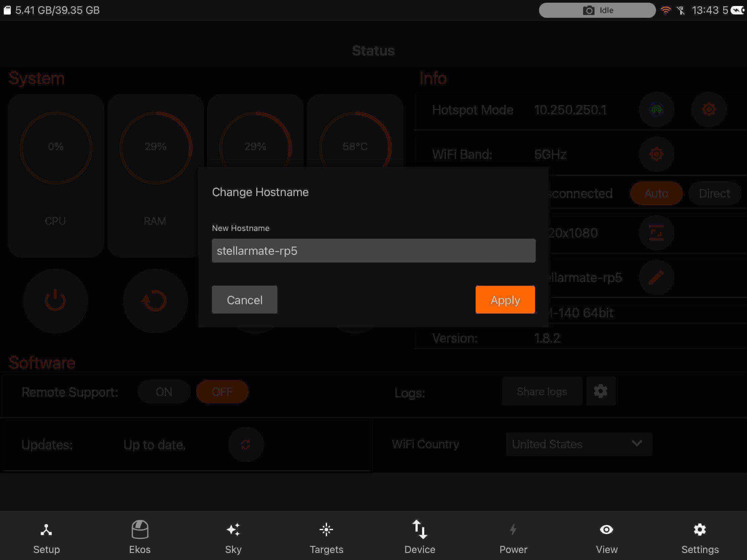Open Hotspot Mode gear settings

coord(709,110)
